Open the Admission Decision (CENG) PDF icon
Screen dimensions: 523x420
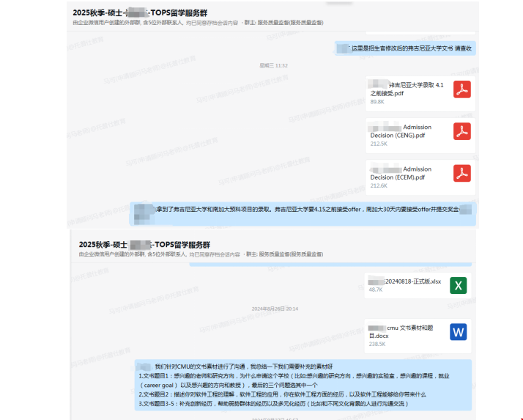461,132
